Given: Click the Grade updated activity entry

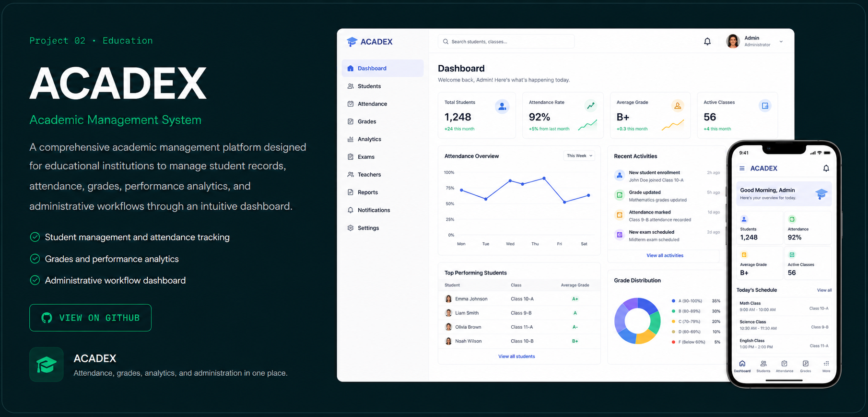Looking at the screenshot, I should point(667,196).
